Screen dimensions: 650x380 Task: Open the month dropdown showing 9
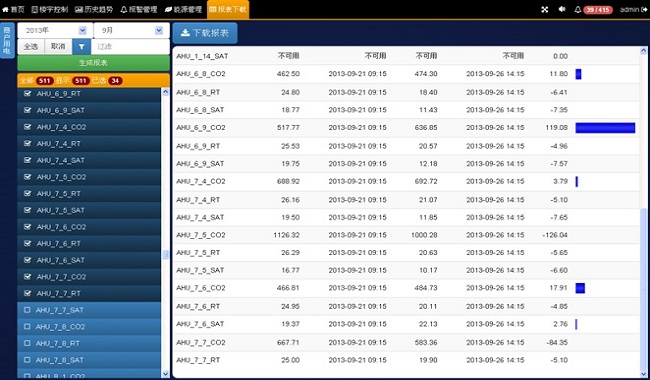[x=131, y=30]
